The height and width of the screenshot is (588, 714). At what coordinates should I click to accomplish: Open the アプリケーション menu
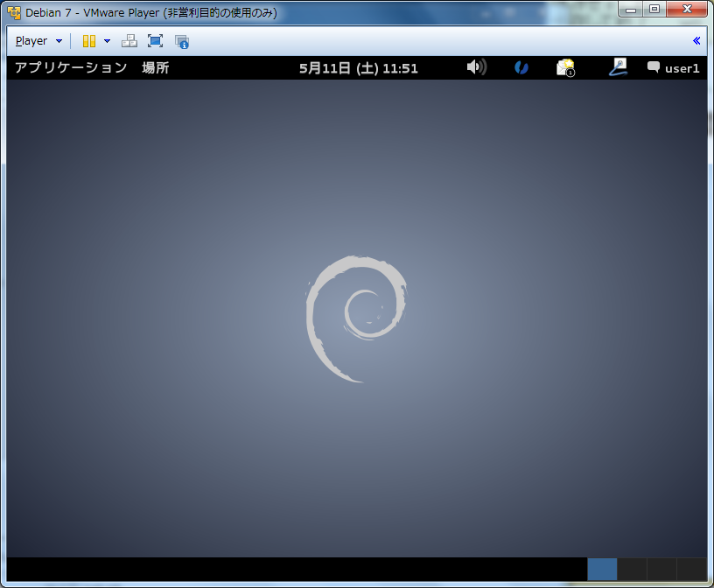tap(71, 68)
